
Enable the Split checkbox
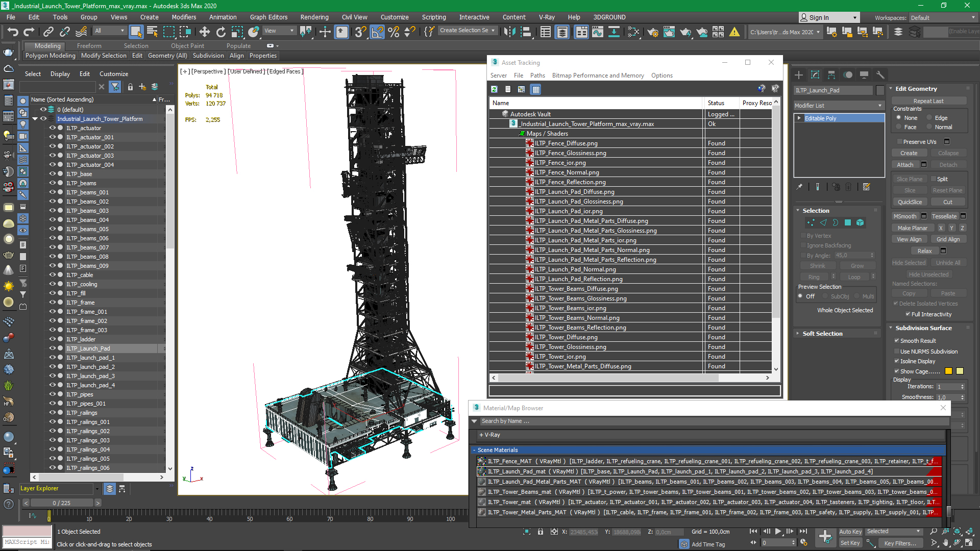click(x=934, y=179)
